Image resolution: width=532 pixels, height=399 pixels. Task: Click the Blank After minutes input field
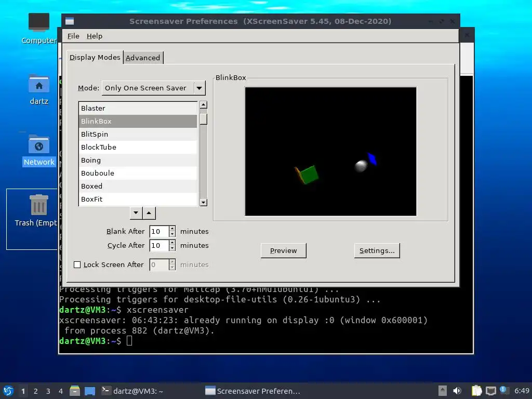click(x=159, y=231)
